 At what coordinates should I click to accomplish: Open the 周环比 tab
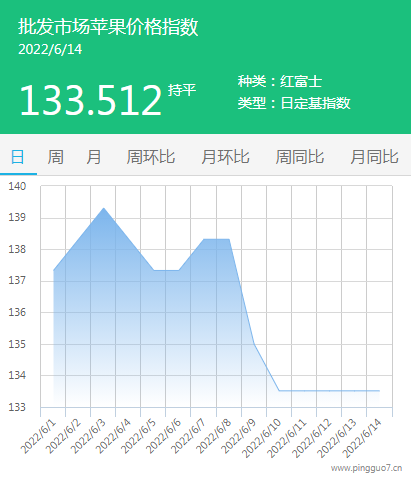[x=151, y=157]
